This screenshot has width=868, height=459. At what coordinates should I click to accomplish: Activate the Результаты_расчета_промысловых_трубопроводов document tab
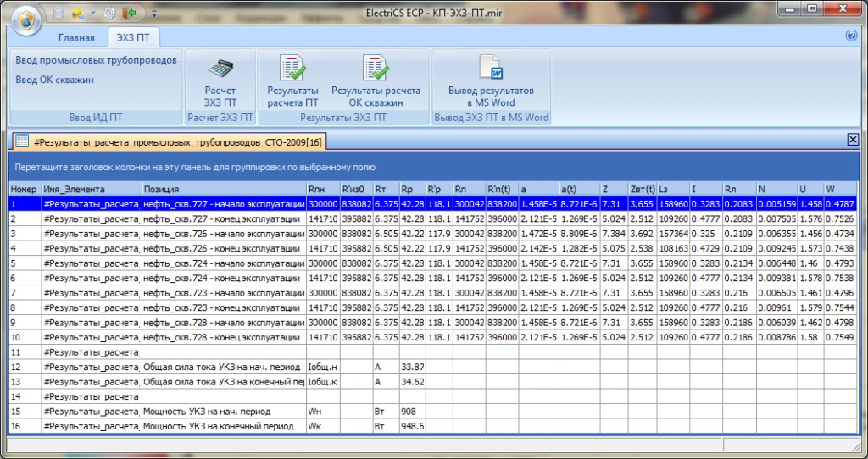168,141
